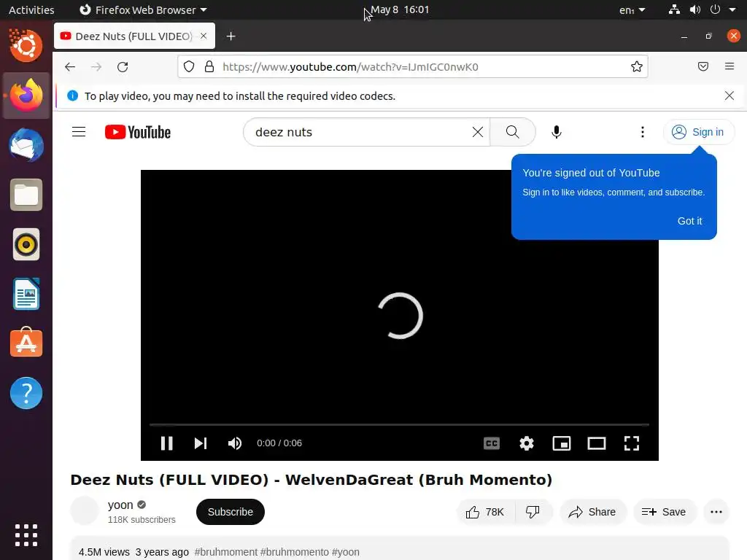The image size is (747, 560).
Task: Pause the video with the pause button
Action: pos(166,443)
